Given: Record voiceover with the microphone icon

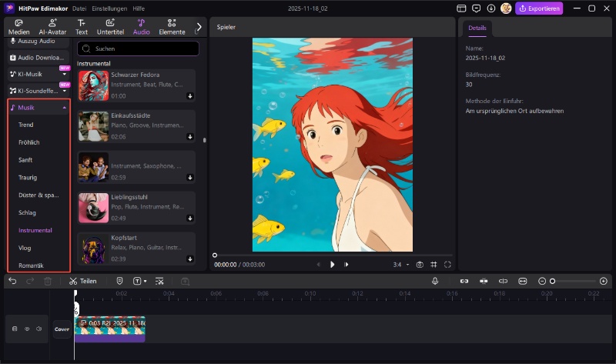Looking at the screenshot, I should tap(435, 281).
